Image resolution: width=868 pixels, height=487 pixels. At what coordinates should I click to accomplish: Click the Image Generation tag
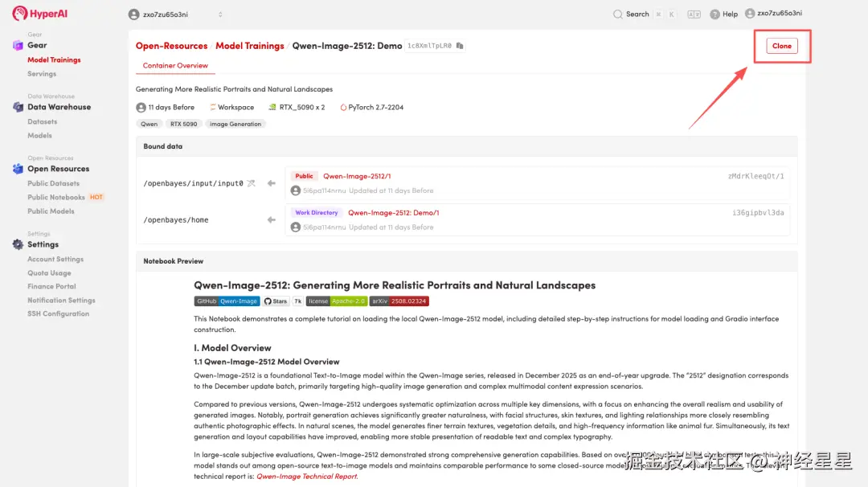click(235, 124)
